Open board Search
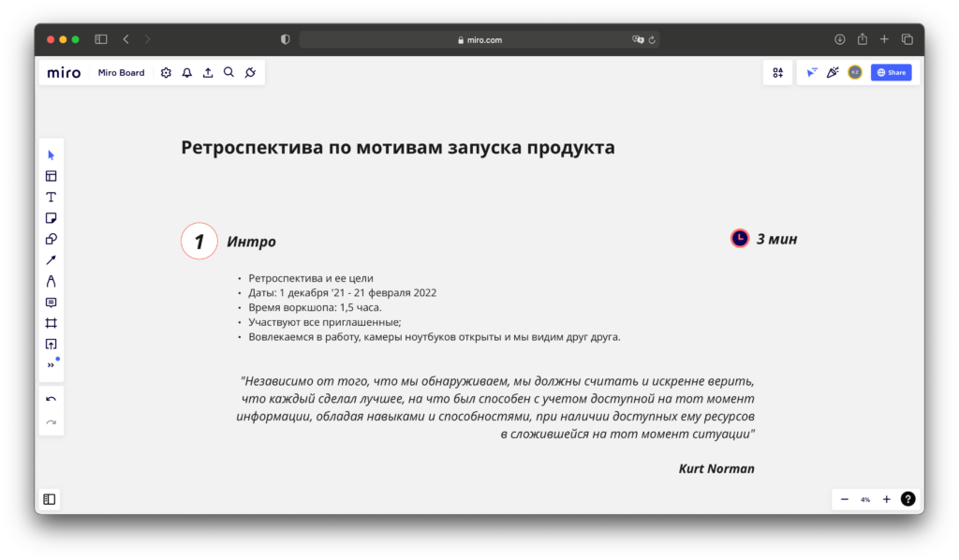The image size is (959, 560). point(229,72)
